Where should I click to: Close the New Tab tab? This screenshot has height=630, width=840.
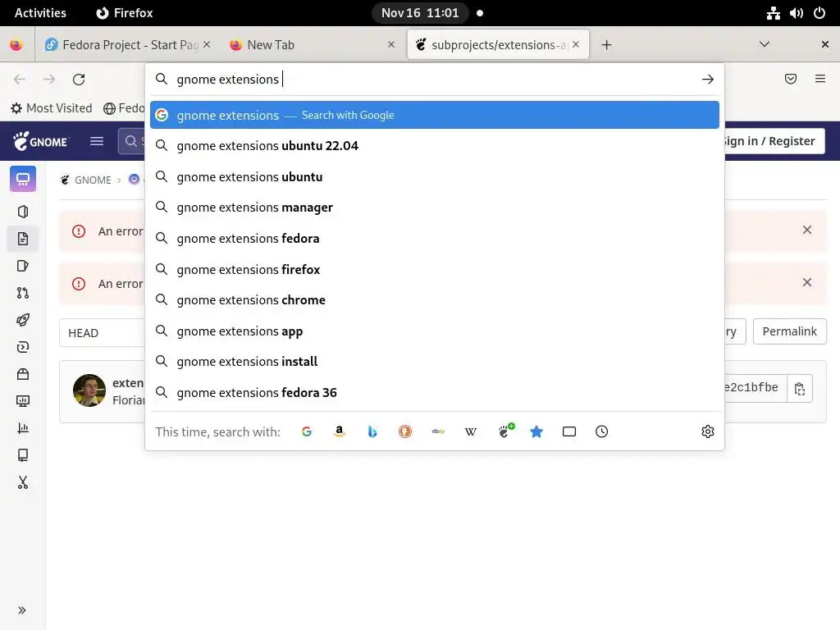391,44
